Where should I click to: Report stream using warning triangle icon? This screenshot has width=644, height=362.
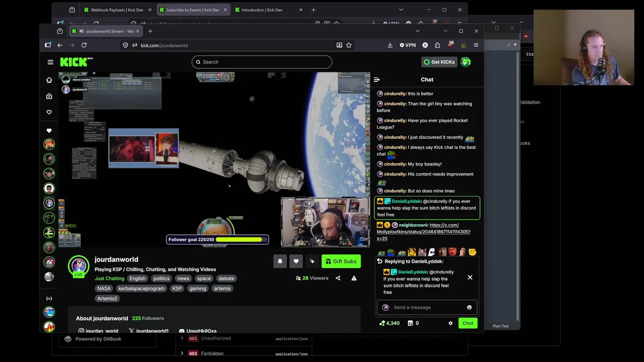click(354, 278)
